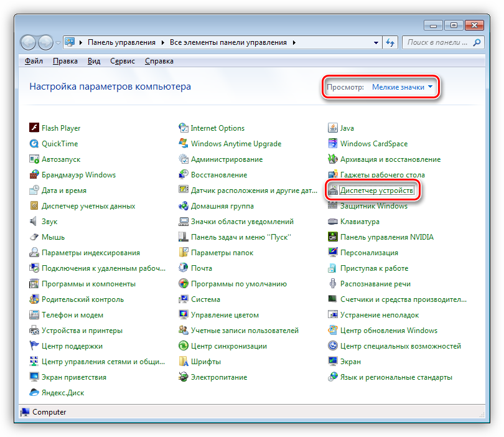
Task: Click Телефон и модем item
Action: [66, 315]
